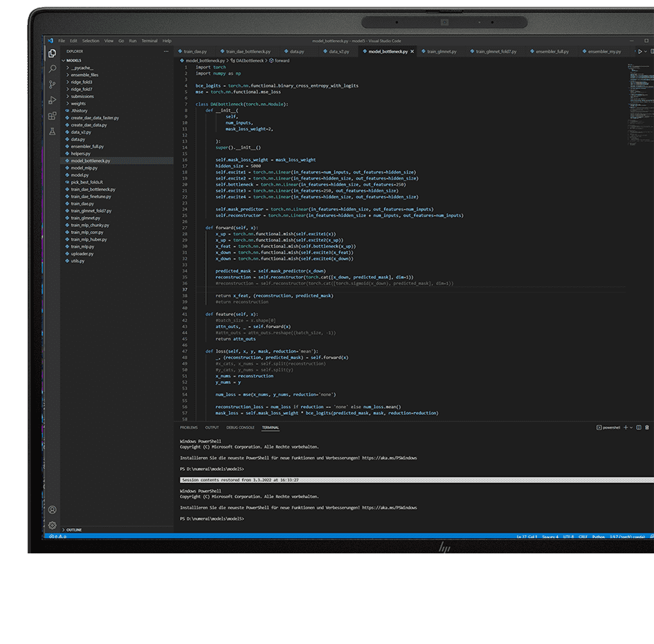Switch to the train_glmnet.py tab
Screen dimensions: 654x644
[439, 51]
